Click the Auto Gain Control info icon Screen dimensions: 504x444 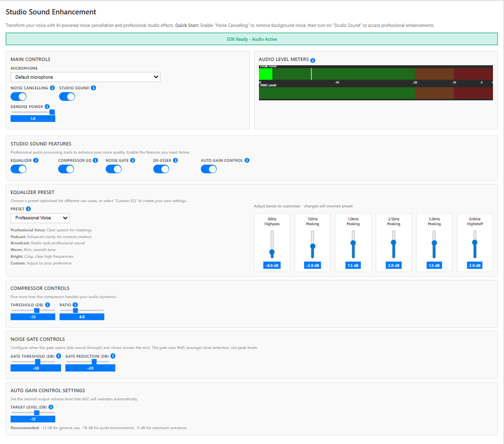point(247,160)
